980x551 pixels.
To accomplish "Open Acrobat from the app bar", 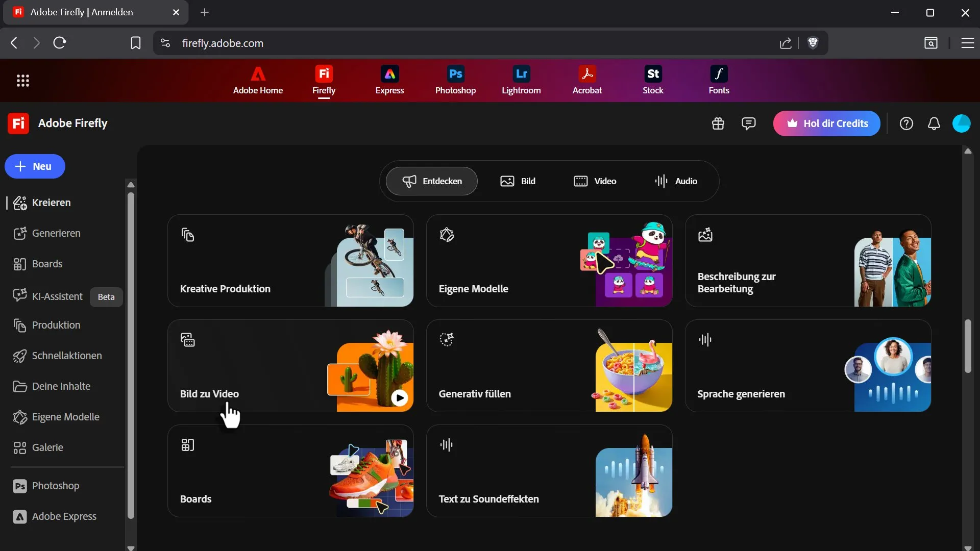I will [587, 81].
